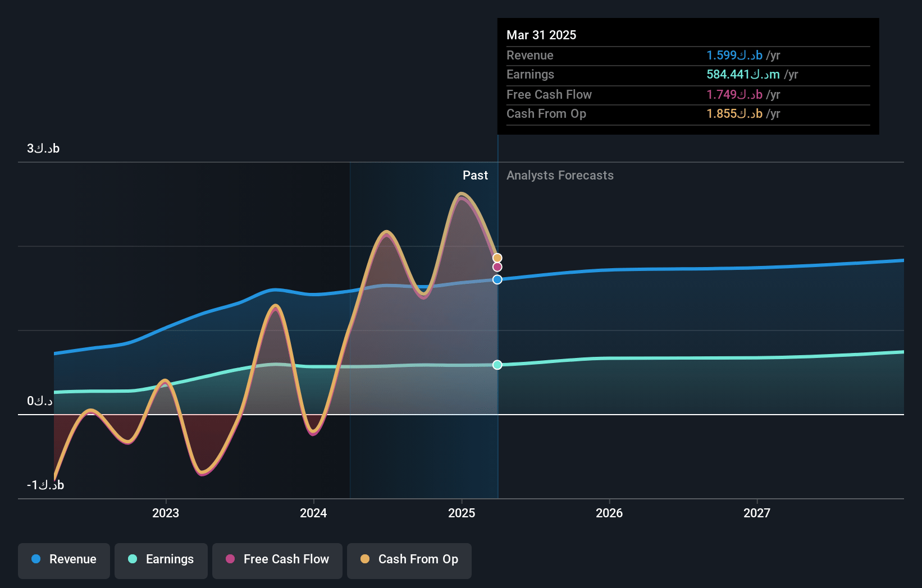This screenshot has width=922, height=588.
Task: Click the 'Free Cash Flow' row label in tooltip
Action: tap(549, 94)
